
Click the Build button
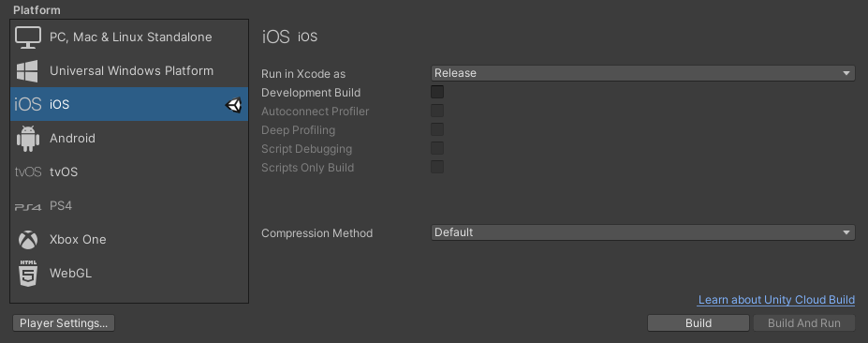pyautogui.click(x=699, y=323)
